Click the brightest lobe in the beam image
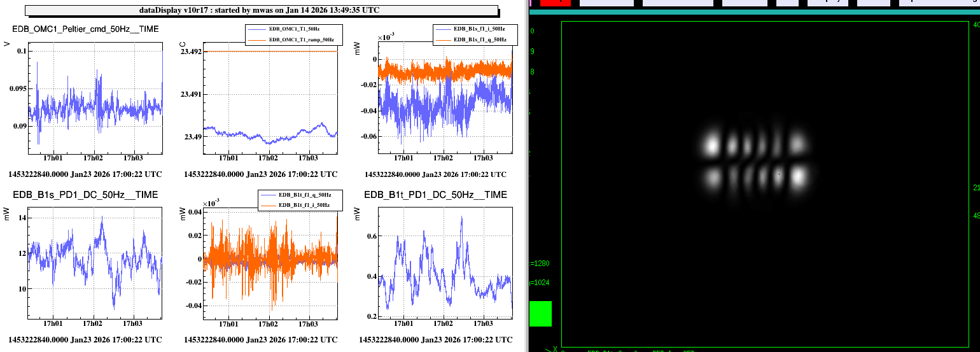 click(797, 176)
